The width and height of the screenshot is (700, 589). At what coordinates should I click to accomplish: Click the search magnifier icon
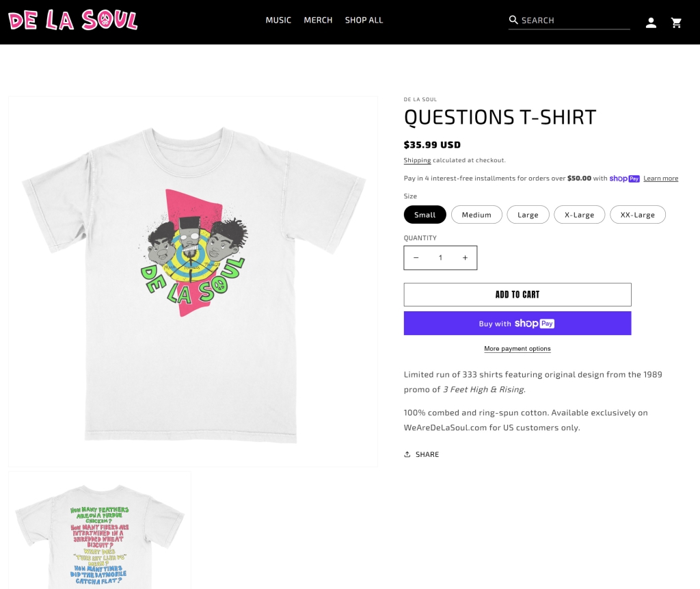(513, 20)
